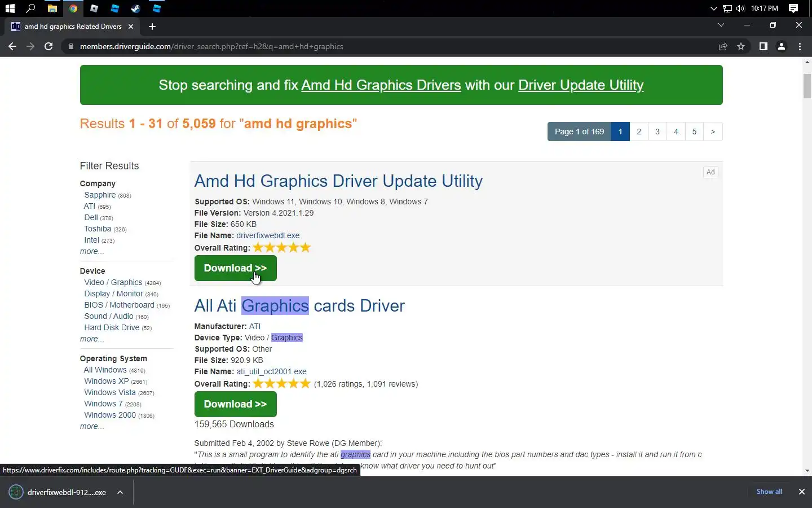Go to results page 3
The height and width of the screenshot is (508, 812).
(x=657, y=132)
